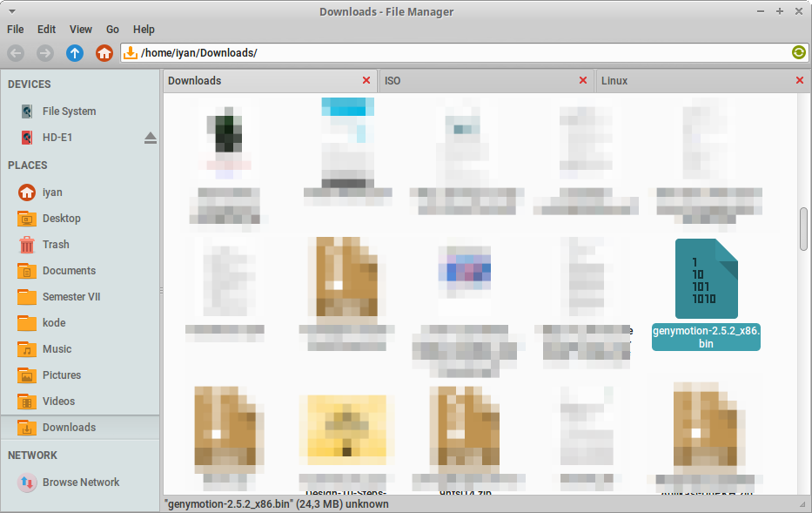The width and height of the screenshot is (812, 513).
Task: Click the back navigation arrow
Action: tap(15, 52)
